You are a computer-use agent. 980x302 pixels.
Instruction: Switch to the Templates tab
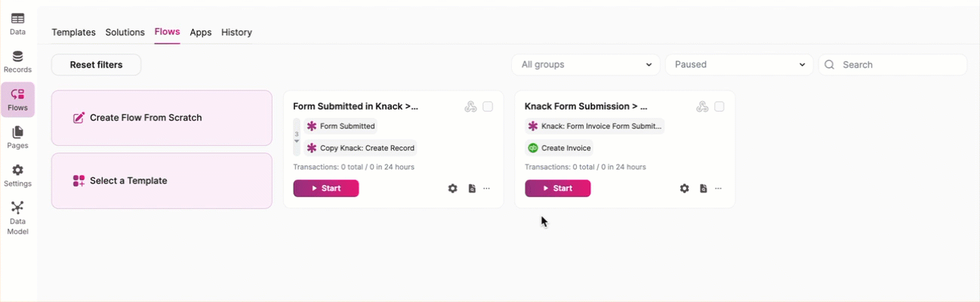click(73, 32)
